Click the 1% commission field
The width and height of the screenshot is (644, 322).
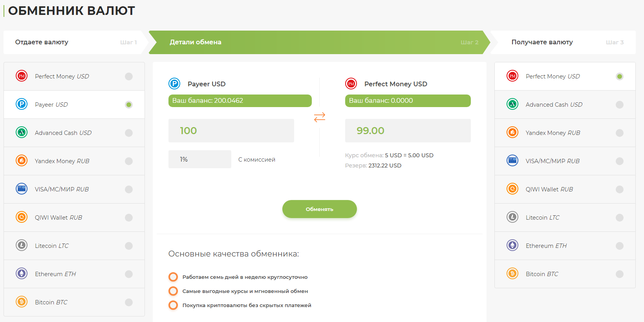point(199,159)
